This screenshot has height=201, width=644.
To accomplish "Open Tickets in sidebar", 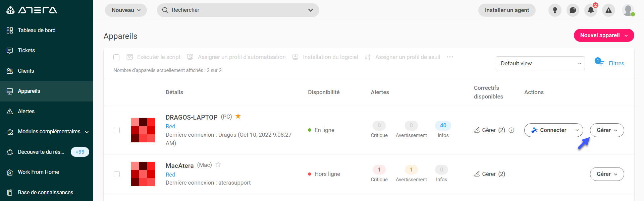I will coord(47,51).
